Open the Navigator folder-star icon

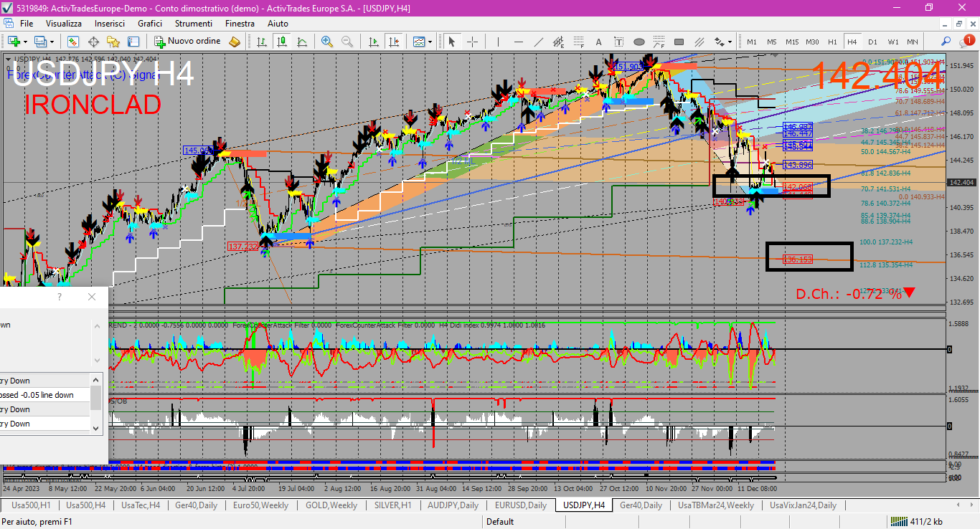tap(113, 42)
